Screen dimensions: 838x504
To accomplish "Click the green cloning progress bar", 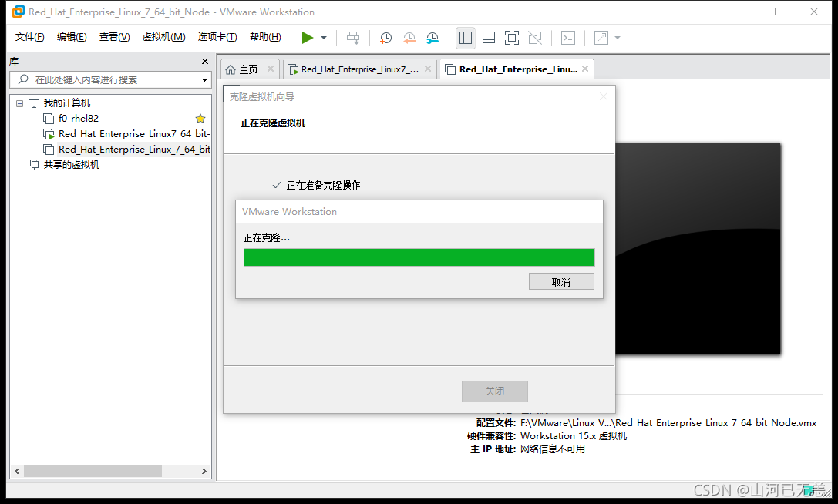I will point(419,257).
